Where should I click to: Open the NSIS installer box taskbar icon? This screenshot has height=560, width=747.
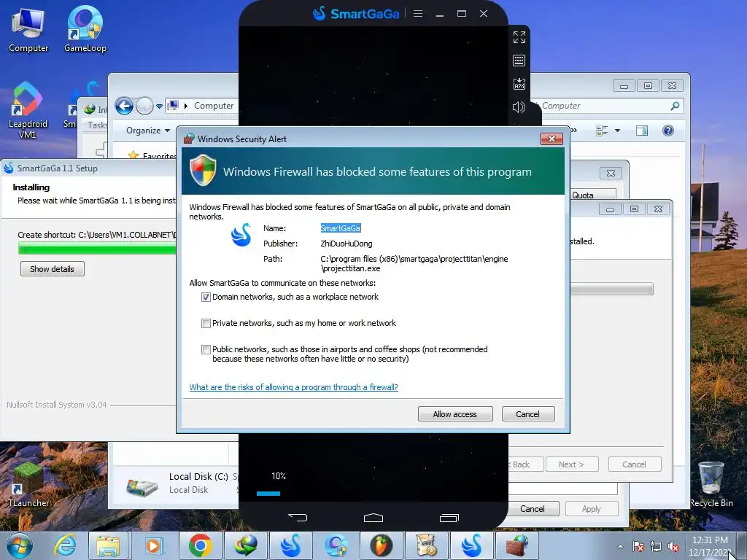pyautogui.click(x=426, y=545)
